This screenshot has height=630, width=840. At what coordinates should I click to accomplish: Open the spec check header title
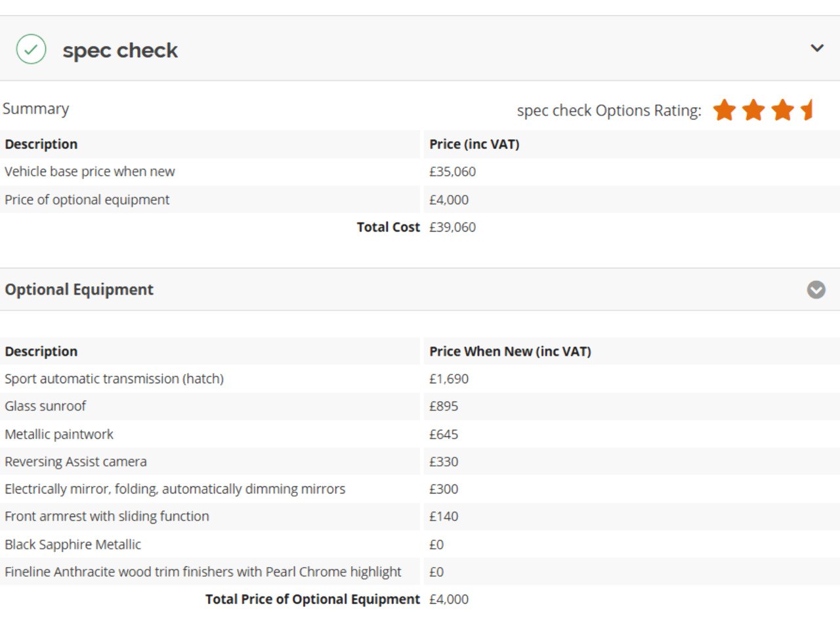120,51
